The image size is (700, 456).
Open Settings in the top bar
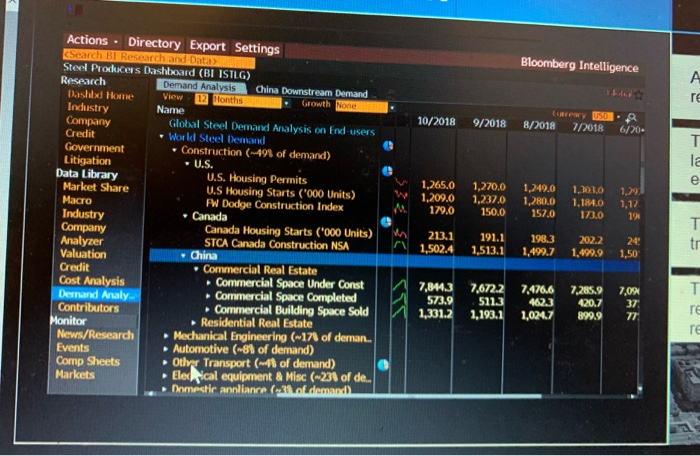point(257,48)
